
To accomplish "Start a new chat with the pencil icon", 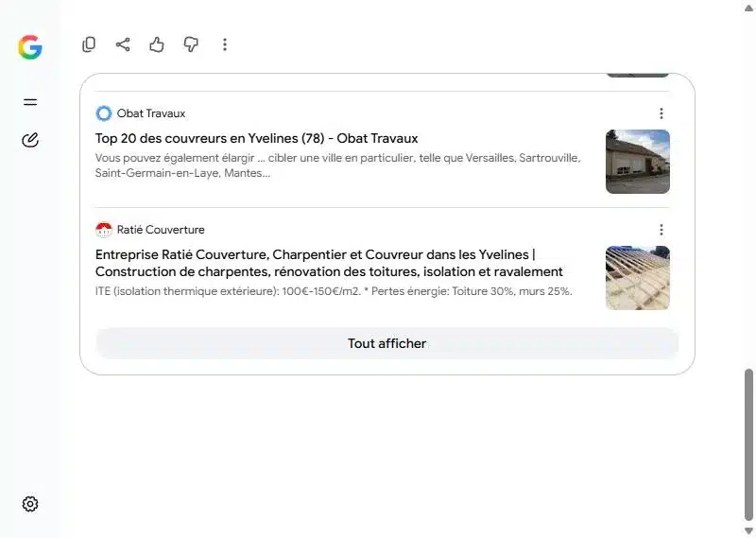I will [x=30, y=140].
